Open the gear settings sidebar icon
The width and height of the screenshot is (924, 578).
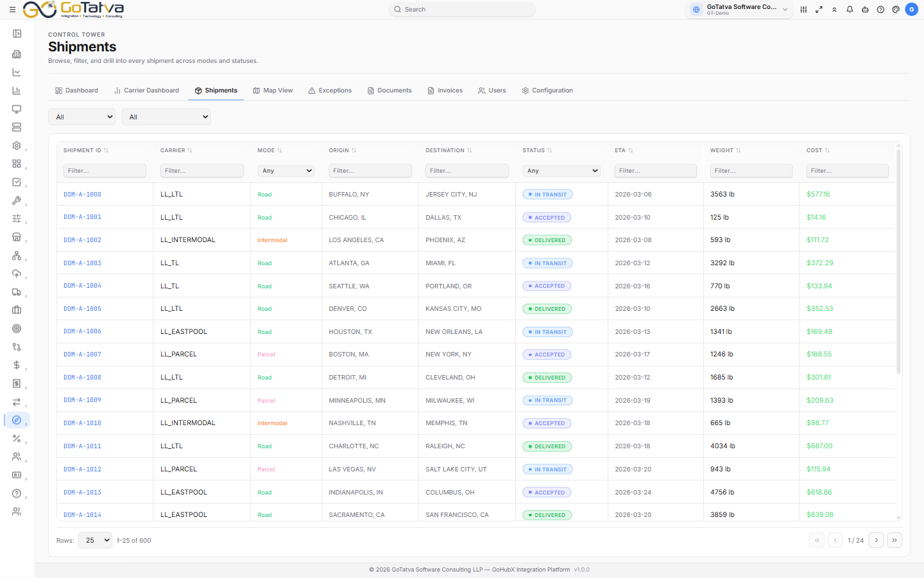17,146
